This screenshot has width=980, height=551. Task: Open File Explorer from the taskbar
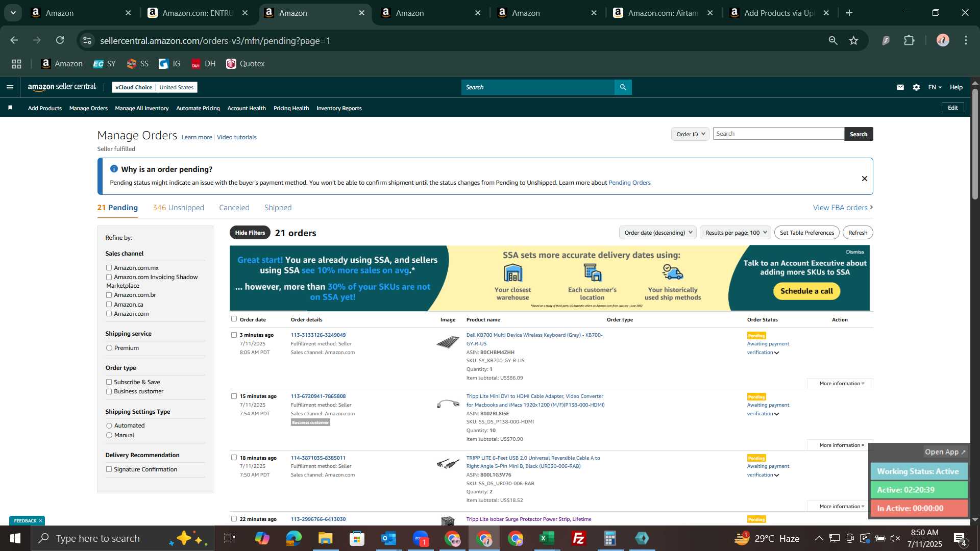pyautogui.click(x=325, y=538)
